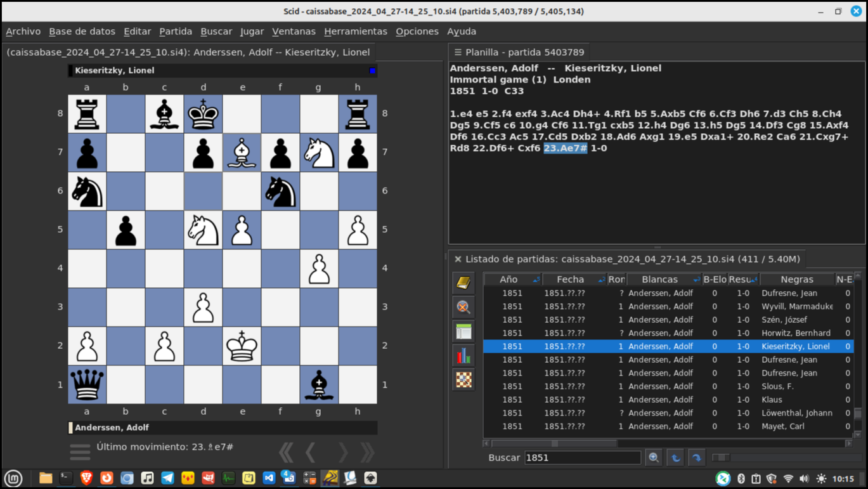Open the volume control in tray
This screenshot has height=489, width=868.
click(x=804, y=479)
